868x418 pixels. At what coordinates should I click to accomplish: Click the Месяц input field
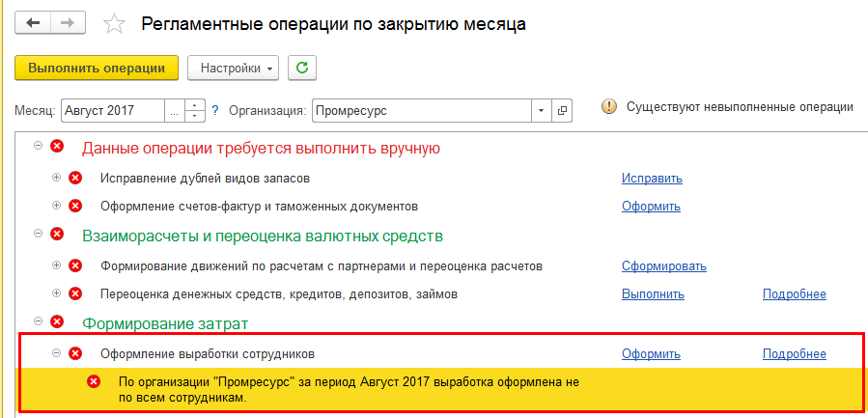tap(112, 110)
